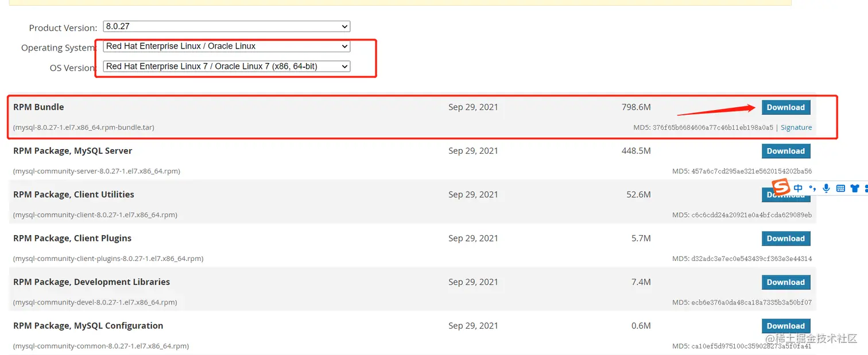
Task: Click the Development Libraries row date
Action: coord(473,282)
